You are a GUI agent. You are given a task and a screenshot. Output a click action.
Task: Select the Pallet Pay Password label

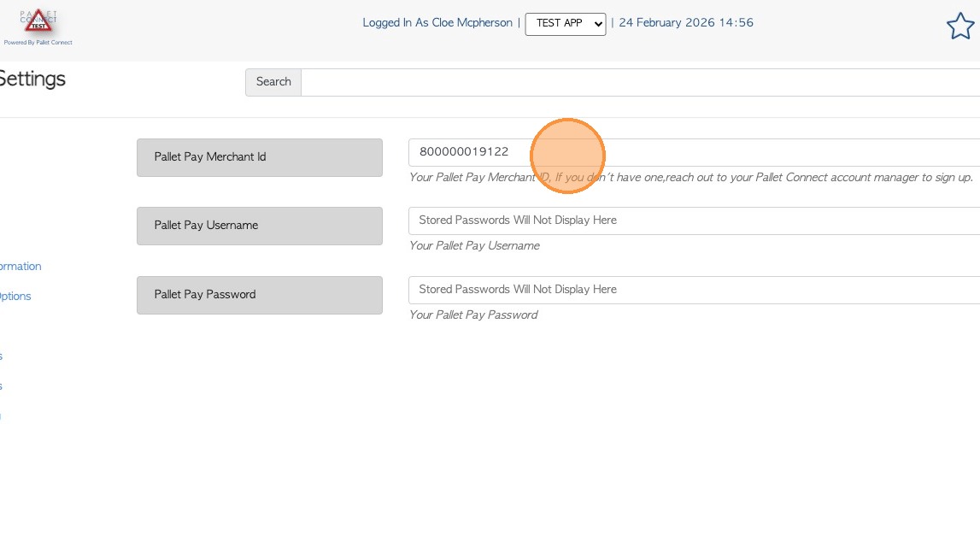tap(259, 295)
